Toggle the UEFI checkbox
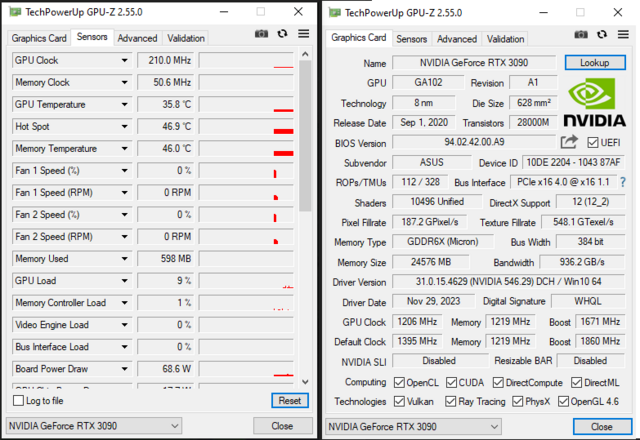Viewport: 640px width, 440px height. tap(594, 143)
